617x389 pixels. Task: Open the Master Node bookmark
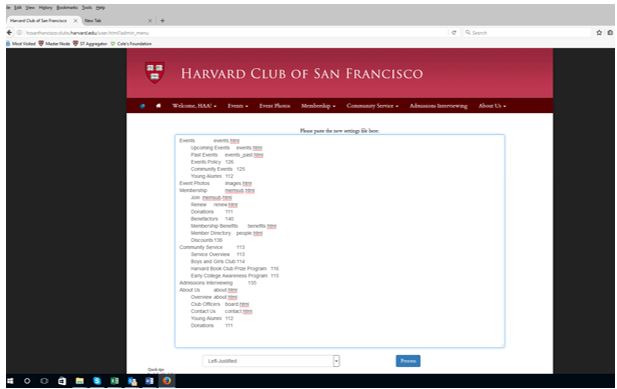click(54, 44)
